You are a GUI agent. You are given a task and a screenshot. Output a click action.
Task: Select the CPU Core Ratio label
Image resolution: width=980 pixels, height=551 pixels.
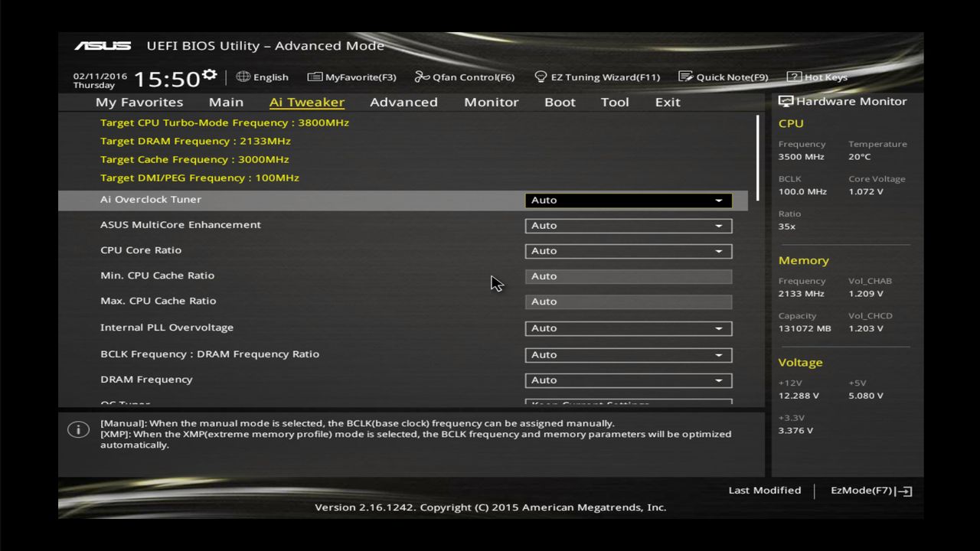coord(141,249)
